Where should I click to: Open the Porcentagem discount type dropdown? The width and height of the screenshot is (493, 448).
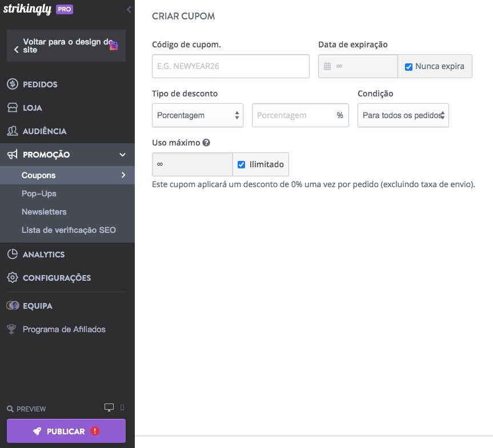pos(198,115)
